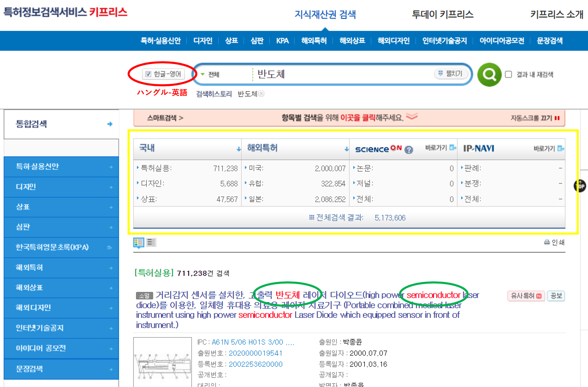Open the 이곳을 클릭 item search link
Image resolution: width=588 pixels, height=387 pixels.
tap(358, 118)
